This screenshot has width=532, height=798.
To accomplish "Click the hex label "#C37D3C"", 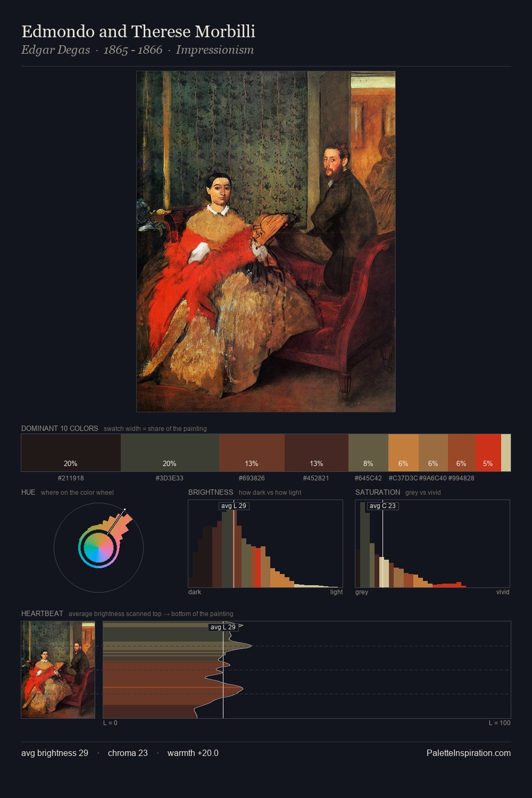I will coord(403,478).
